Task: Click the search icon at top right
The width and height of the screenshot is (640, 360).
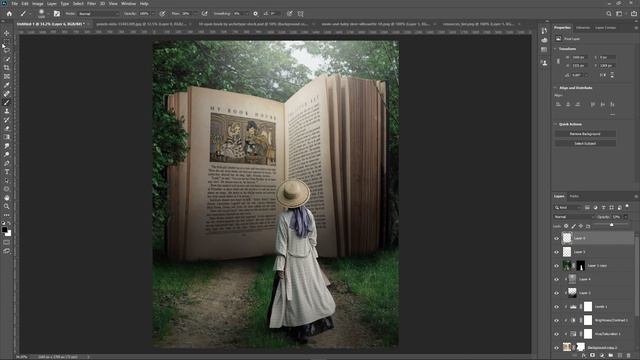Action: (x=609, y=13)
